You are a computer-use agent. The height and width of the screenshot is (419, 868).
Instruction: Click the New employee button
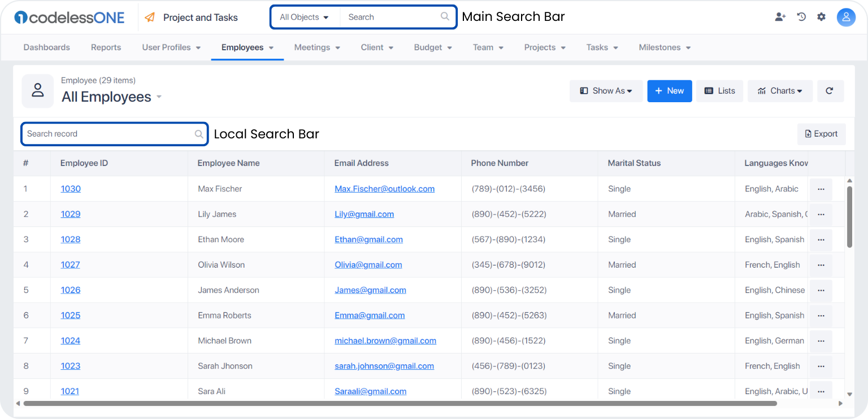coord(670,91)
